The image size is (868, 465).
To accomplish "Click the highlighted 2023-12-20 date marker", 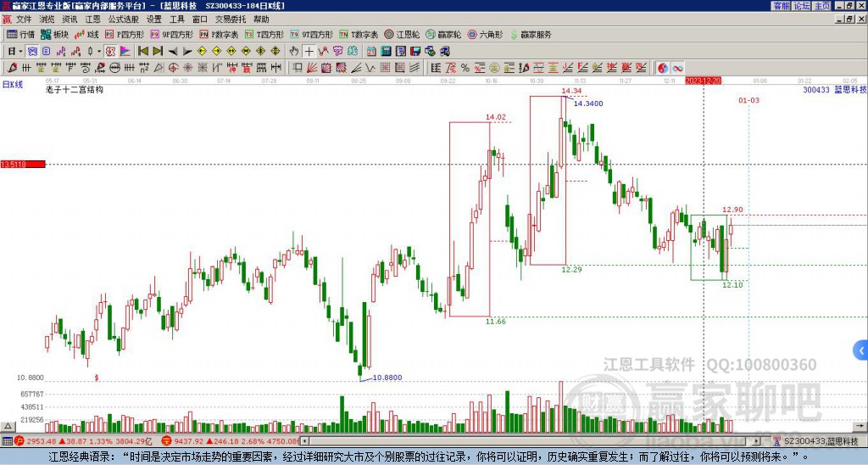I will click(x=704, y=81).
